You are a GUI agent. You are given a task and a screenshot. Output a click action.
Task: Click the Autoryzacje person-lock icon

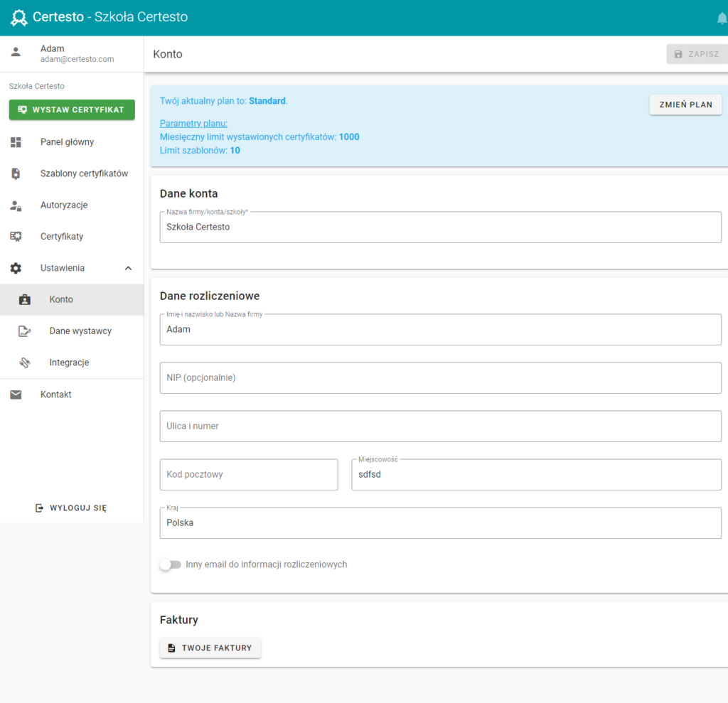[x=16, y=205]
